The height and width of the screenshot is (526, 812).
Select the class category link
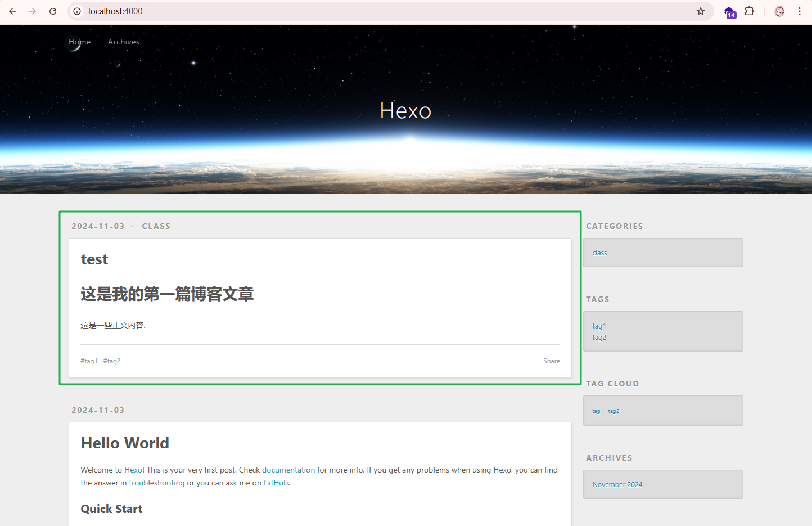tap(599, 253)
